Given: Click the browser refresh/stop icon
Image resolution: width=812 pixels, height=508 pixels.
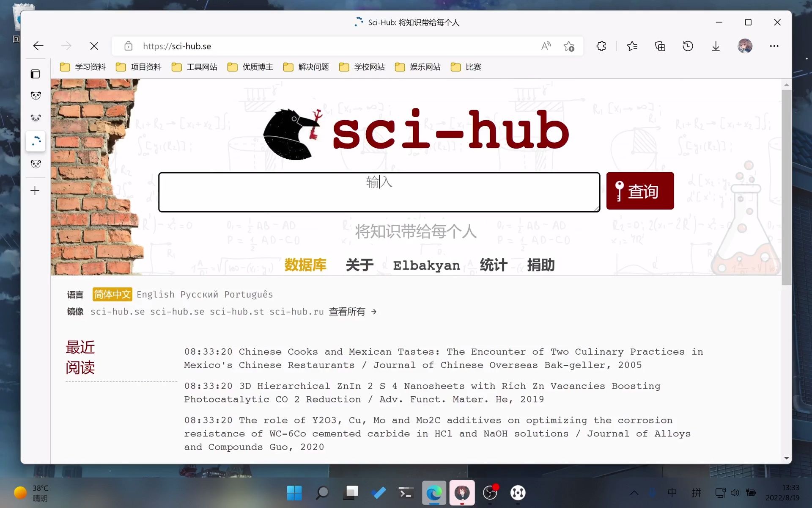Looking at the screenshot, I should [94, 46].
